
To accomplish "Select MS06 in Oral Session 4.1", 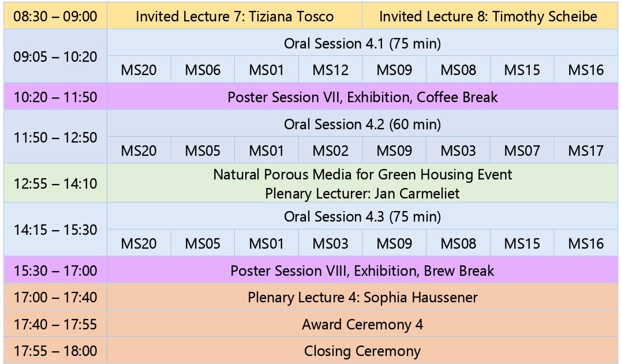I will click(x=203, y=70).
